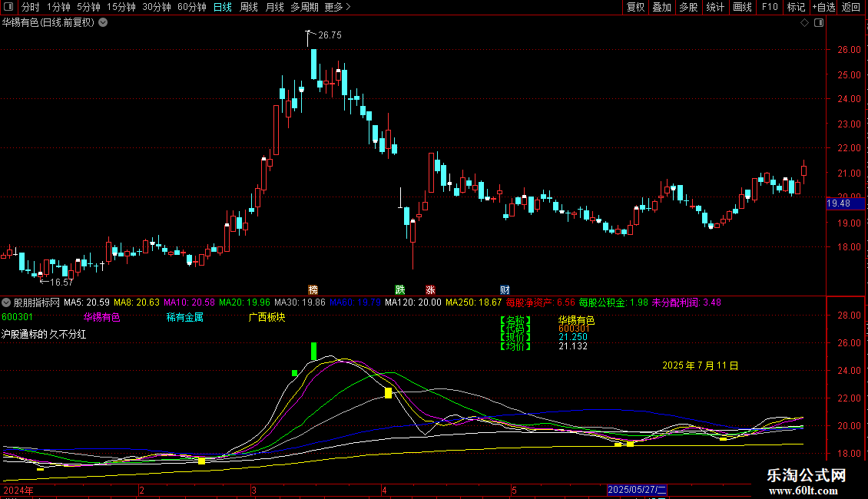
Task: Open the 画线 drawing tools
Action: pyautogui.click(x=742, y=7)
